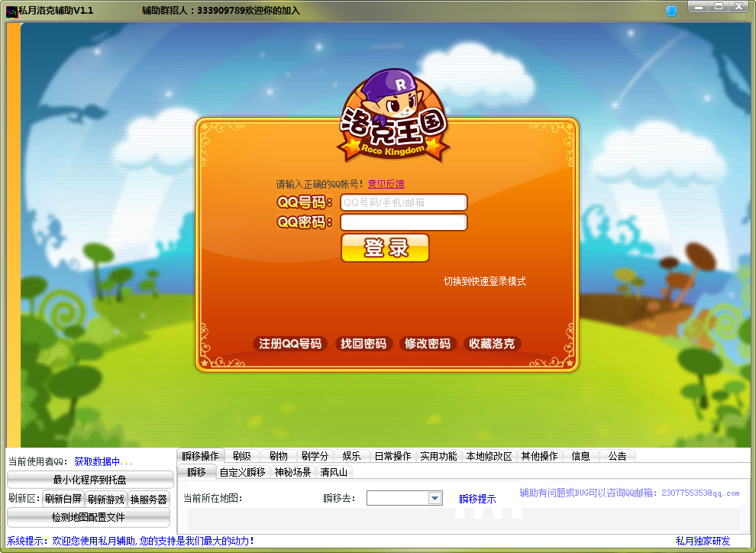The image size is (756, 553).
Task: Click the 获取数据中 status text
Action: pos(102,461)
